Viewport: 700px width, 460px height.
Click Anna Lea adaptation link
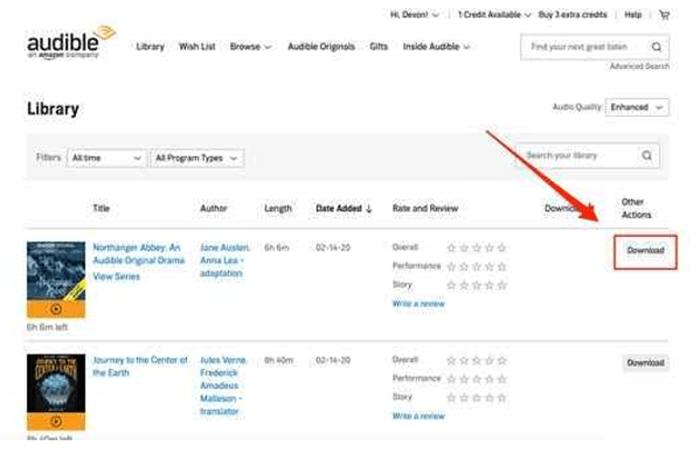click(222, 267)
